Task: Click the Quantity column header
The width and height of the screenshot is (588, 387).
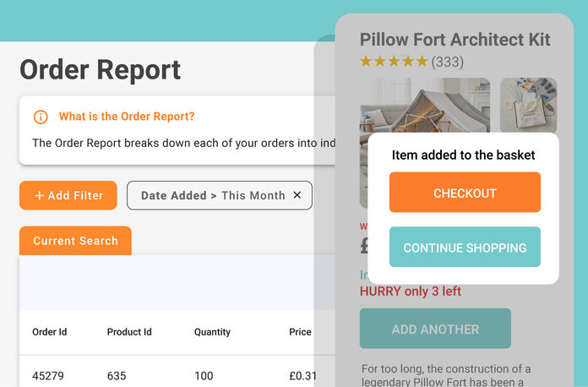Action: click(x=212, y=332)
